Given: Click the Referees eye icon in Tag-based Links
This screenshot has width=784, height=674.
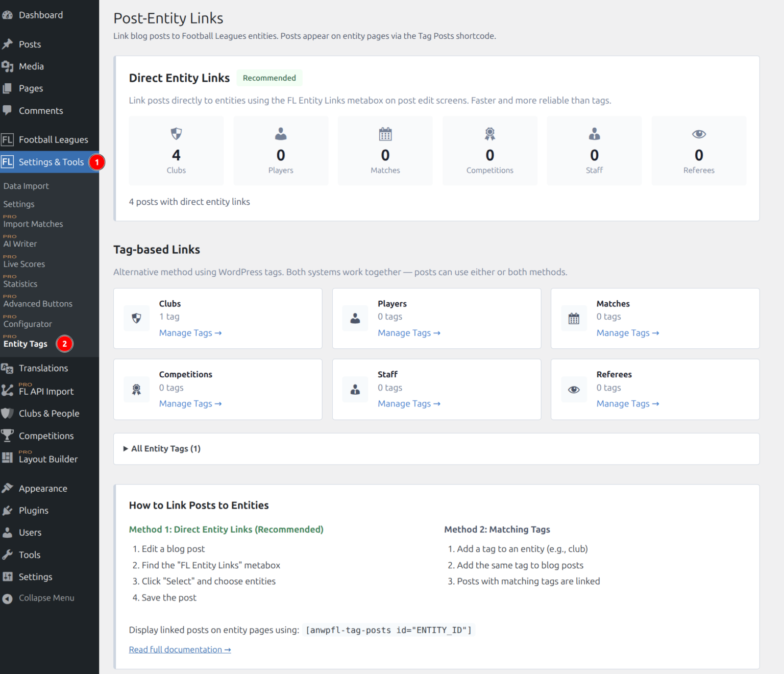Looking at the screenshot, I should (574, 390).
